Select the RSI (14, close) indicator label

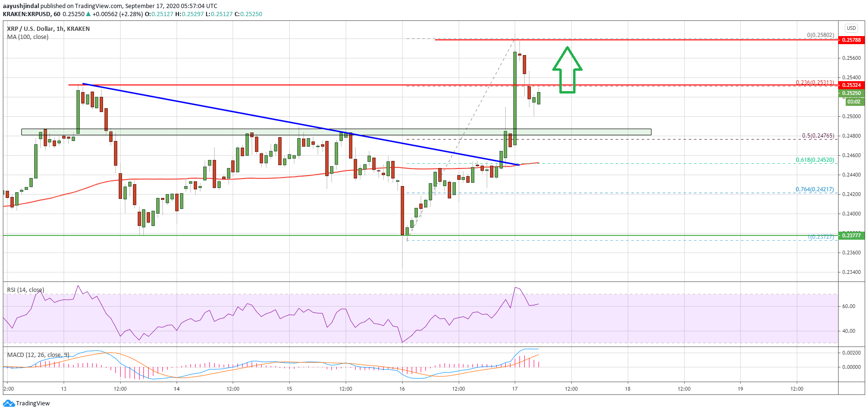pos(26,290)
